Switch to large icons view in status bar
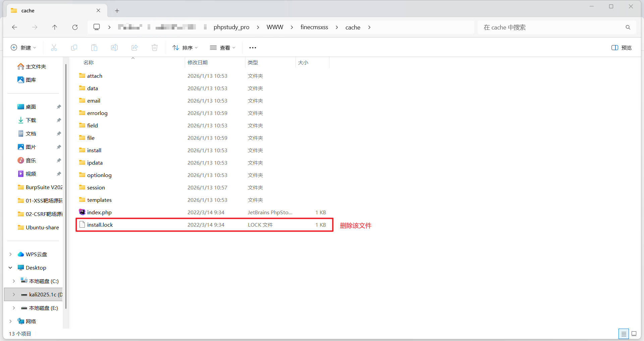This screenshot has height=341, width=644. 634,334
